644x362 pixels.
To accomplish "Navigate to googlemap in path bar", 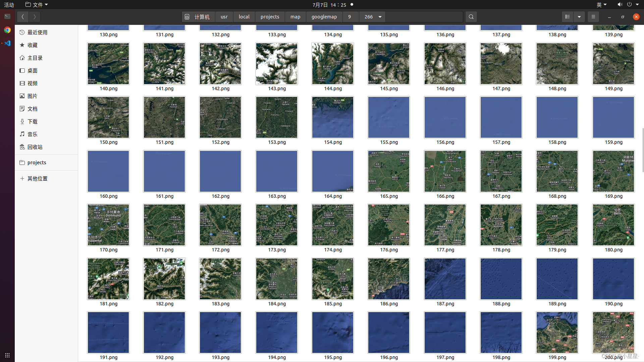I will (x=324, y=17).
